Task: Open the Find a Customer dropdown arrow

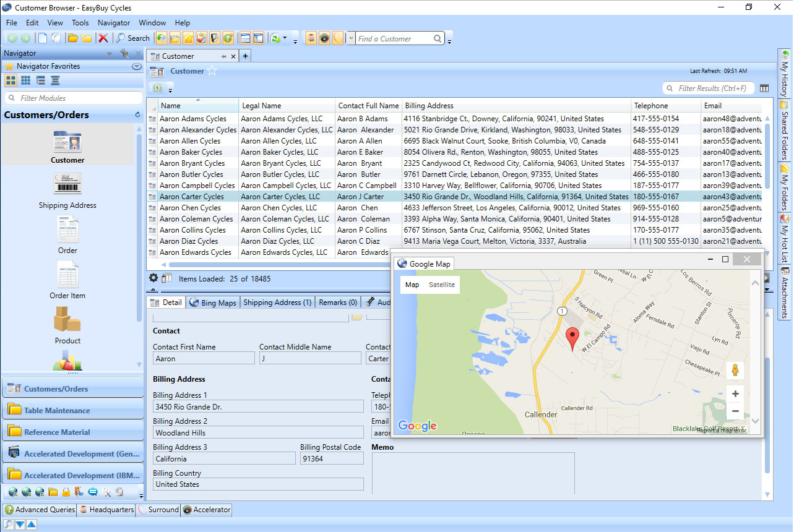Action: [x=351, y=38]
